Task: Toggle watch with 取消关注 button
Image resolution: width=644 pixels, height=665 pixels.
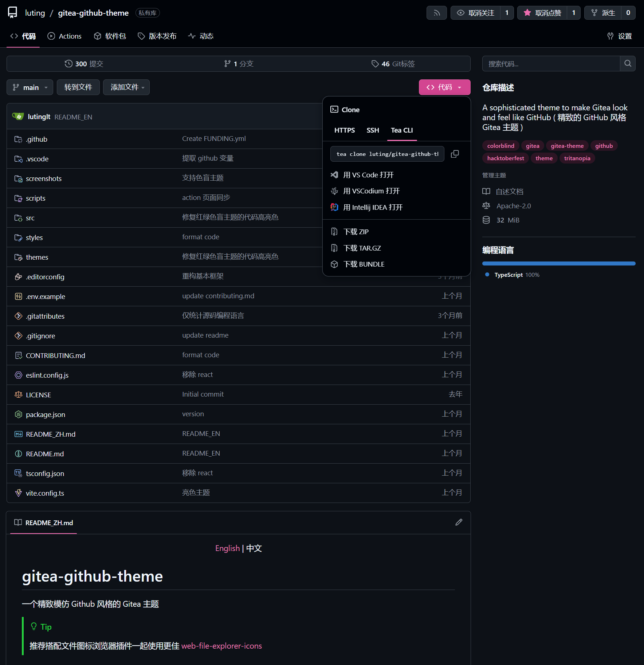Action: click(x=476, y=13)
